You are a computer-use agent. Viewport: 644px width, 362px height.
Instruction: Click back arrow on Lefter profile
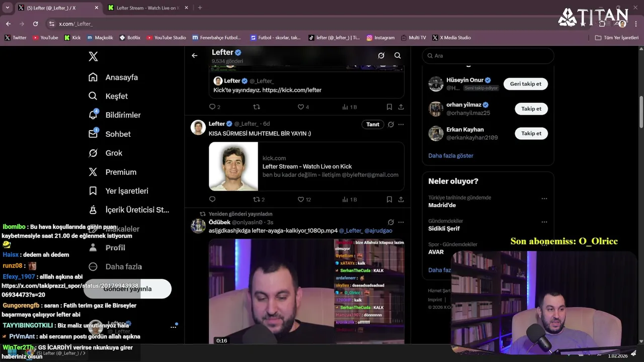pyautogui.click(x=195, y=56)
